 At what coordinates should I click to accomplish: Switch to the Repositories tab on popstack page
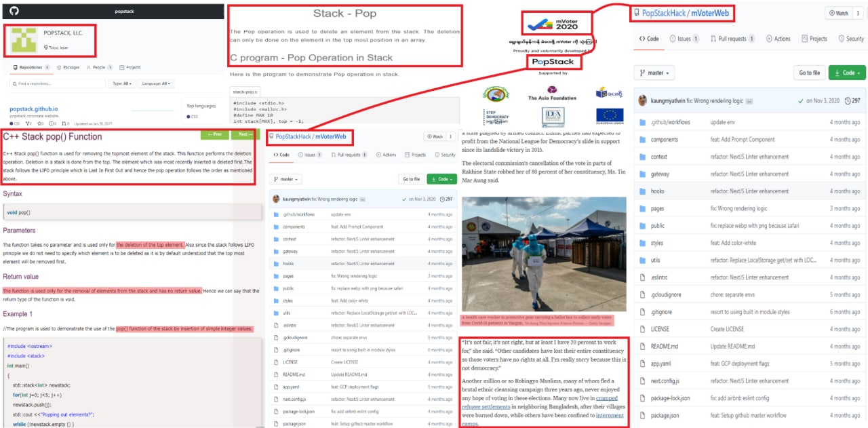[x=32, y=68]
